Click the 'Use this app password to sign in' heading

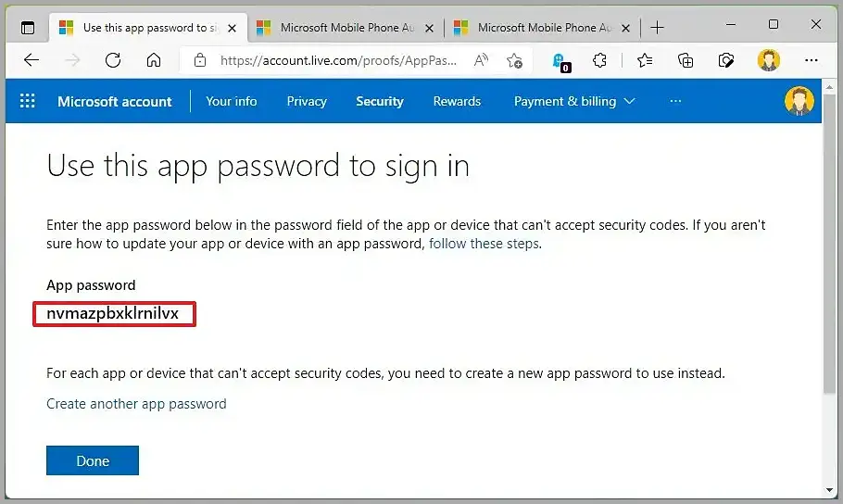coord(258,166)
